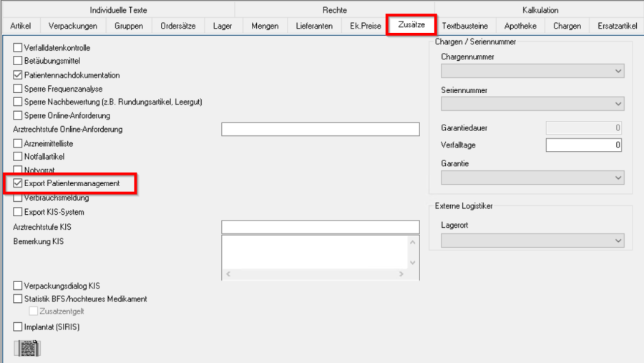This screenshot has width=644, height=363.
Task: Check Verpackungsdialog KIS
Action: pos(17,286)
